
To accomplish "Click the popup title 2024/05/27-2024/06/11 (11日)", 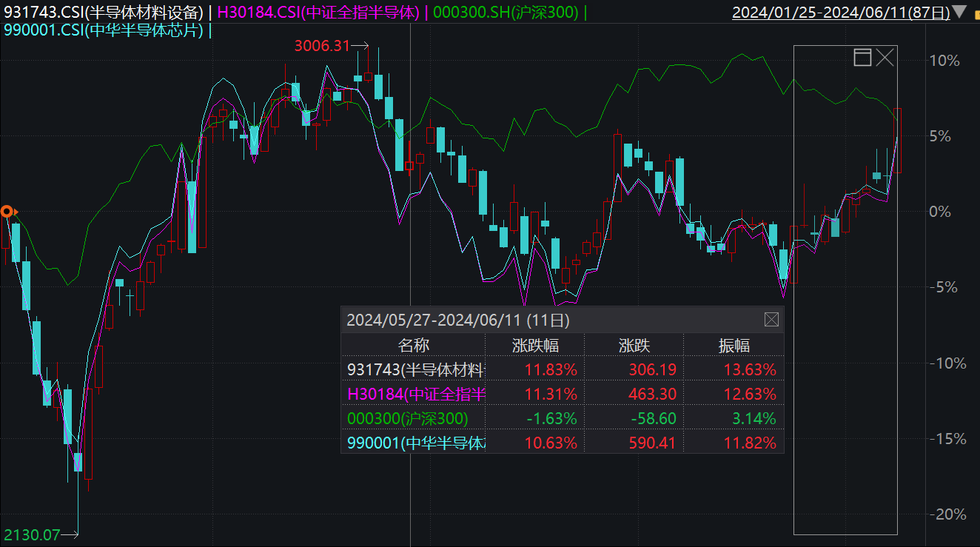I will point(458,321).
